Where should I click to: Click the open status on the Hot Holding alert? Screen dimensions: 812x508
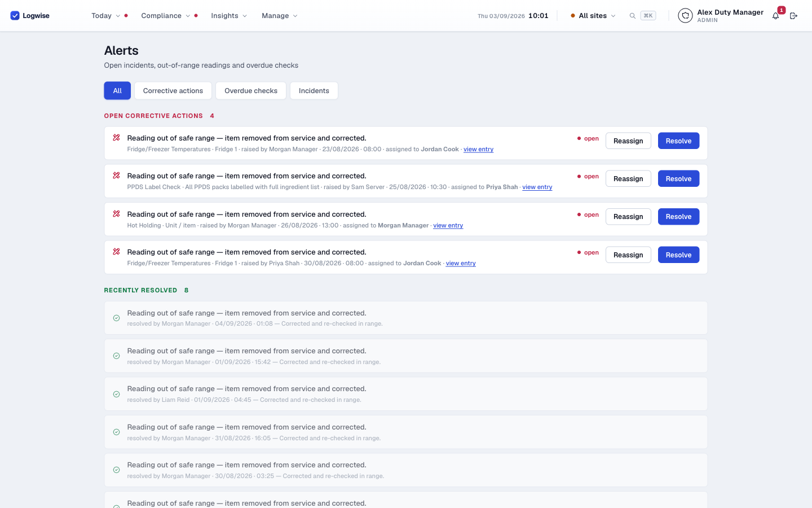(x=588, y=214)
